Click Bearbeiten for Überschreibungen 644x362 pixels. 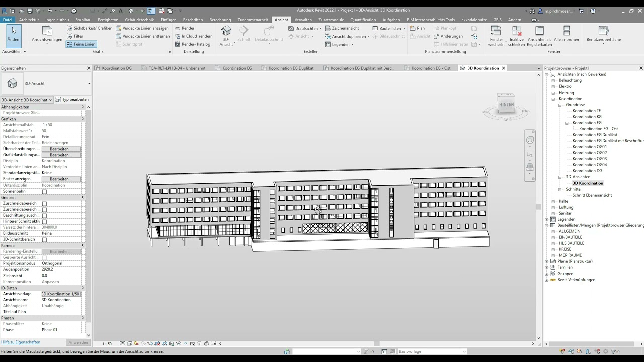coord(61,149)
